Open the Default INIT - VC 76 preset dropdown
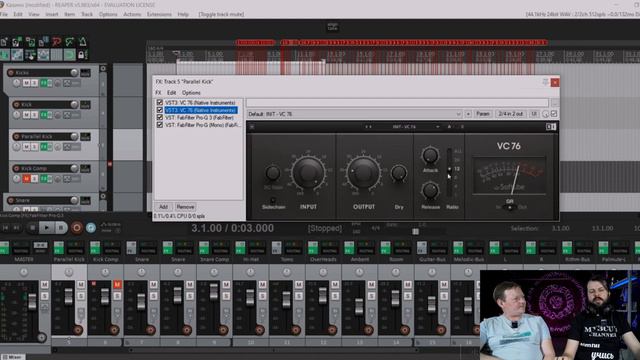Viewport: 640px width, 360px height. pos(354,114)
